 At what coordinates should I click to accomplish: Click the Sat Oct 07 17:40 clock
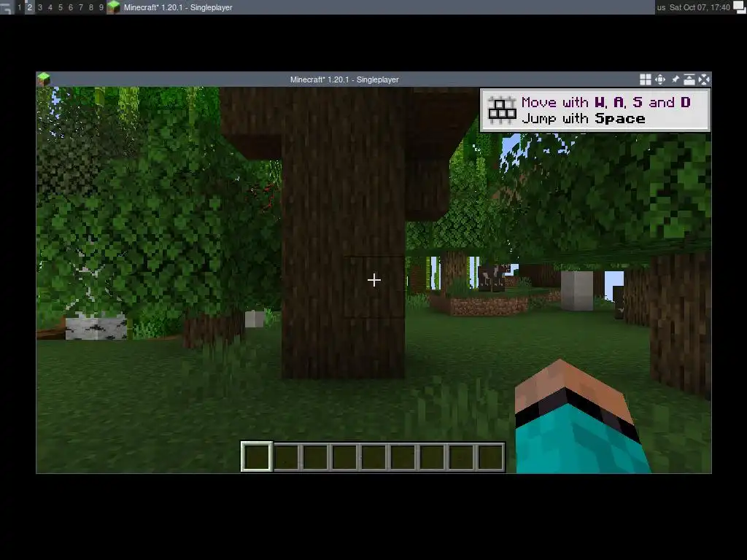(x=700, y=7)
